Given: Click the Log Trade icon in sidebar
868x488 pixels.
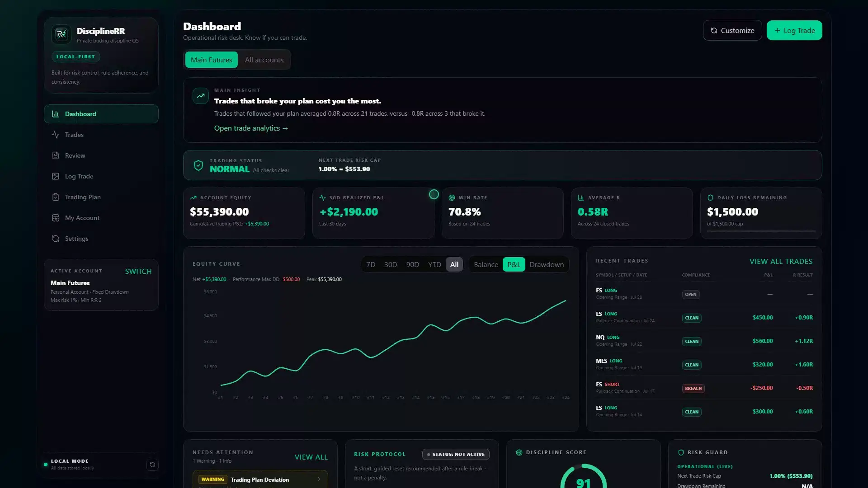Looking at the screenshot, I should pos(56,176).
